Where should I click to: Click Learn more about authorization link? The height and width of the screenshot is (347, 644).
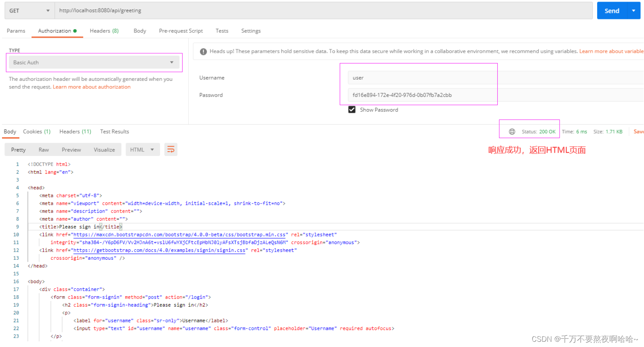pyautogui.click(x=92, y=87)
